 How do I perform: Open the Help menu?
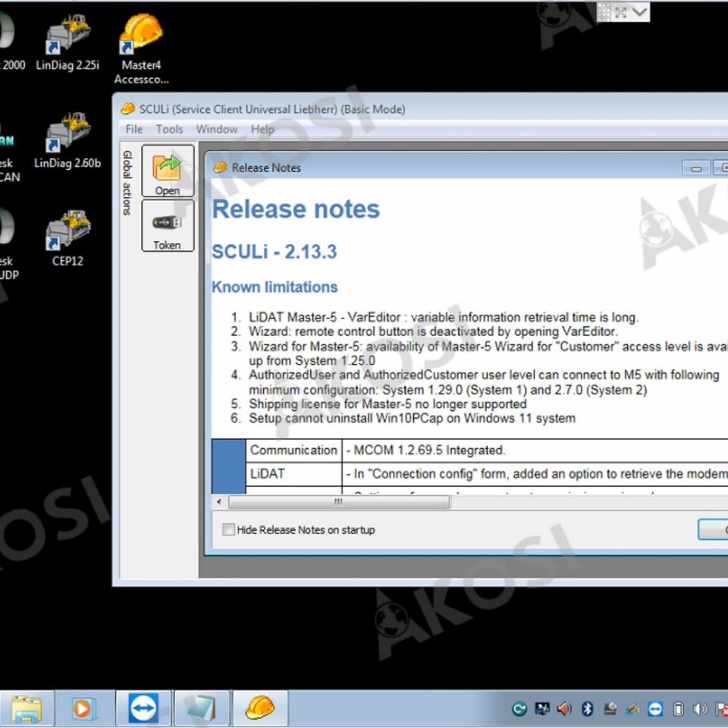click(x=262, y=129)
